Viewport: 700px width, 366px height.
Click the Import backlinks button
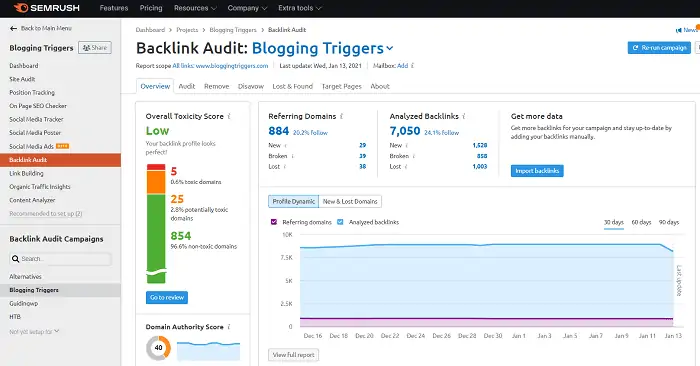pyautogui.click(x=537, y=171)
